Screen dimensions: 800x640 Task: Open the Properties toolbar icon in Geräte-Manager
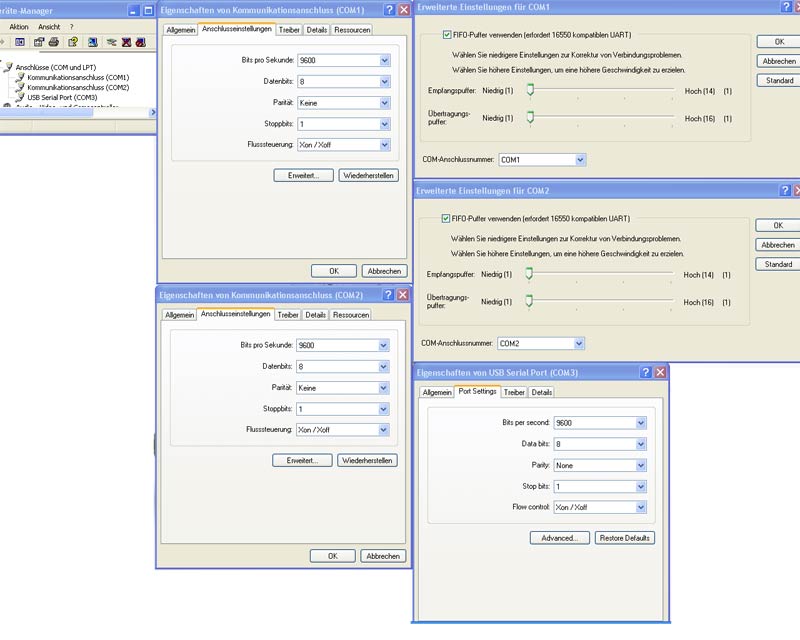(x=39, y=42)
